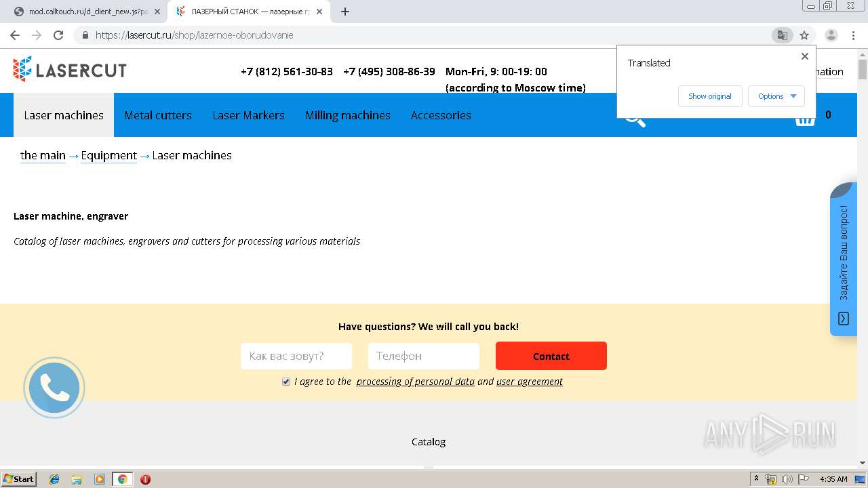This screenshot has height=488, width=868.
Task: Expand the translate Options dropdown
Action: pos(776,96)
